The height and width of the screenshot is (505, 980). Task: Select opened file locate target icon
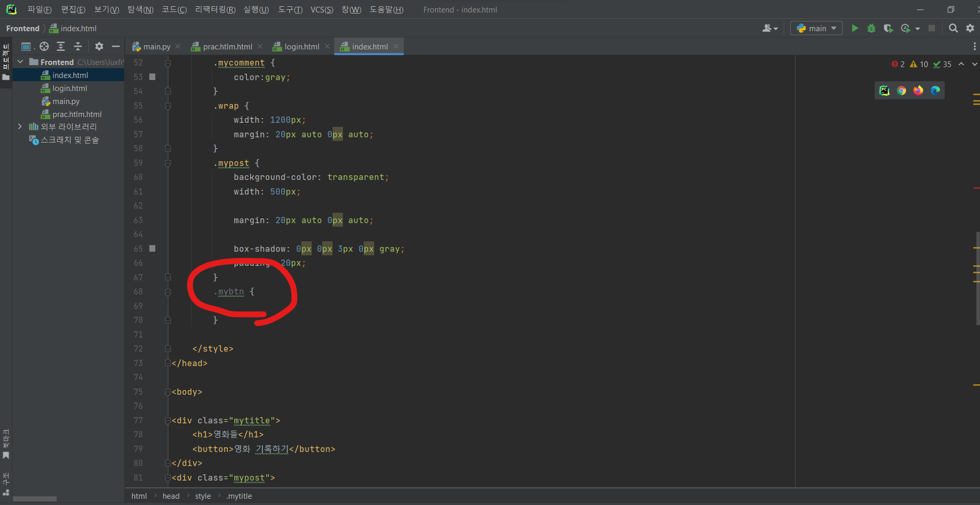coord(44,46)
